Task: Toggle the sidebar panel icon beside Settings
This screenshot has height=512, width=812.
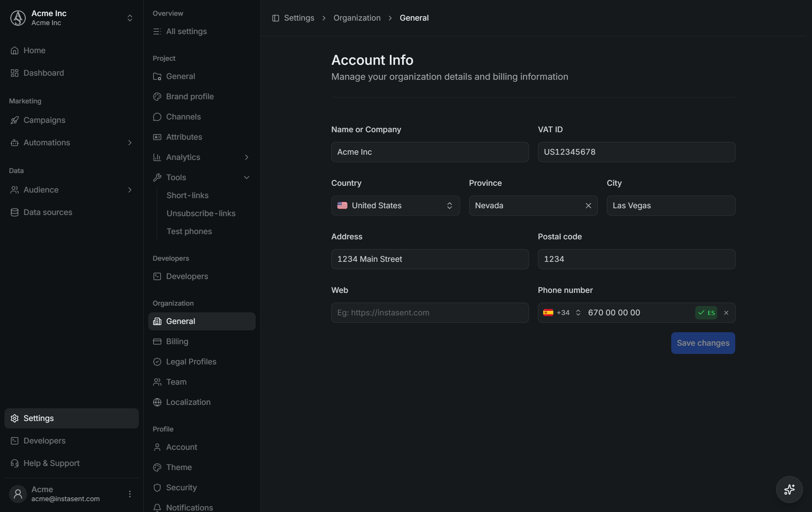Action: click(276, 18)
